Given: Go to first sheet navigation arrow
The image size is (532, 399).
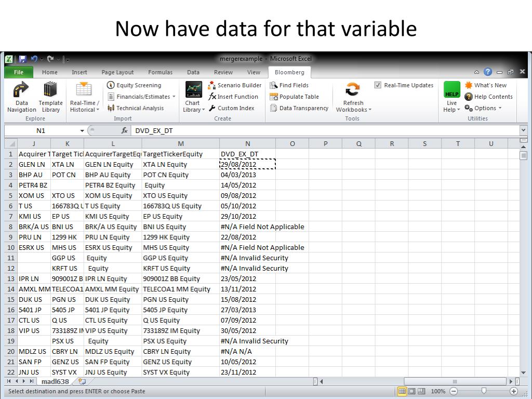Looking at the screenshot, I should coord(9,381).
